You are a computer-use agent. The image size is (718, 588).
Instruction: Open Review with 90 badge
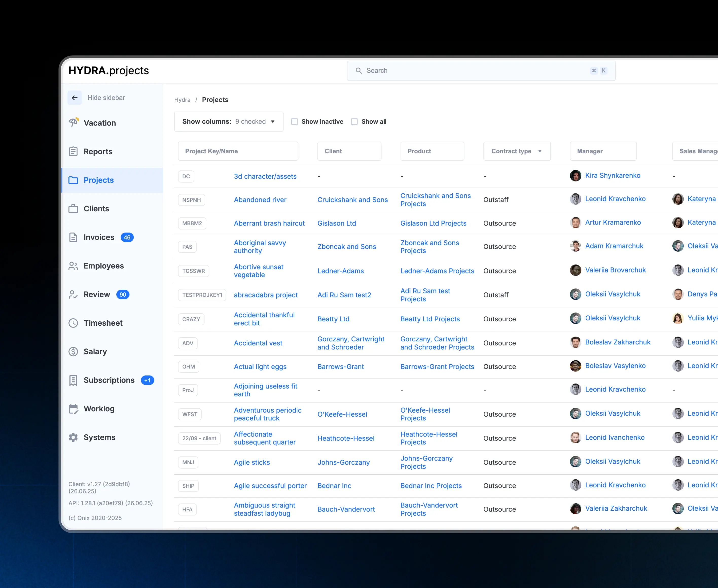pyautogui.click(x=97, y=294)
